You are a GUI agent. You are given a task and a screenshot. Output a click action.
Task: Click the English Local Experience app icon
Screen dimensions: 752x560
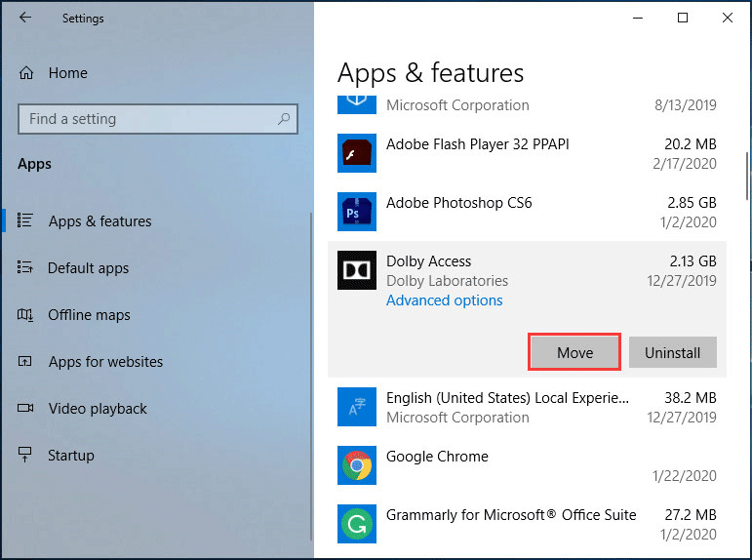[x=357, y=407]
